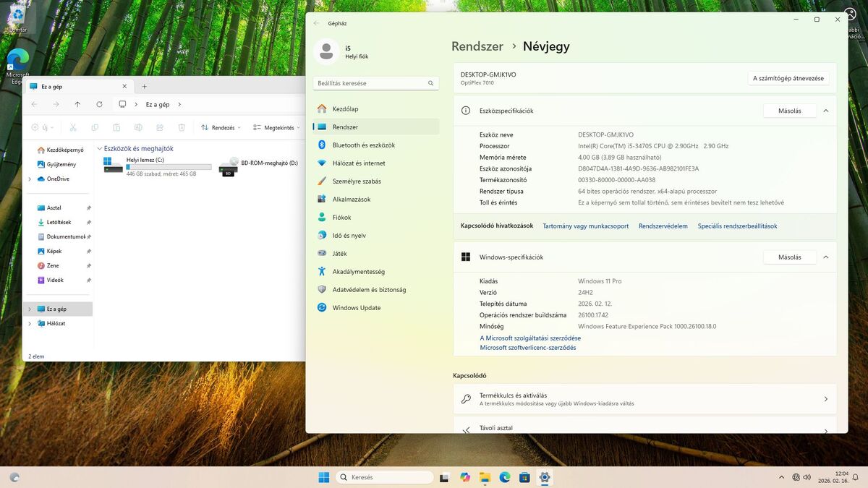The width and height of the screenshot is (868, 488).
Task: Click the Cut icon in File Explorer toolbar
Action: (72, 127)
